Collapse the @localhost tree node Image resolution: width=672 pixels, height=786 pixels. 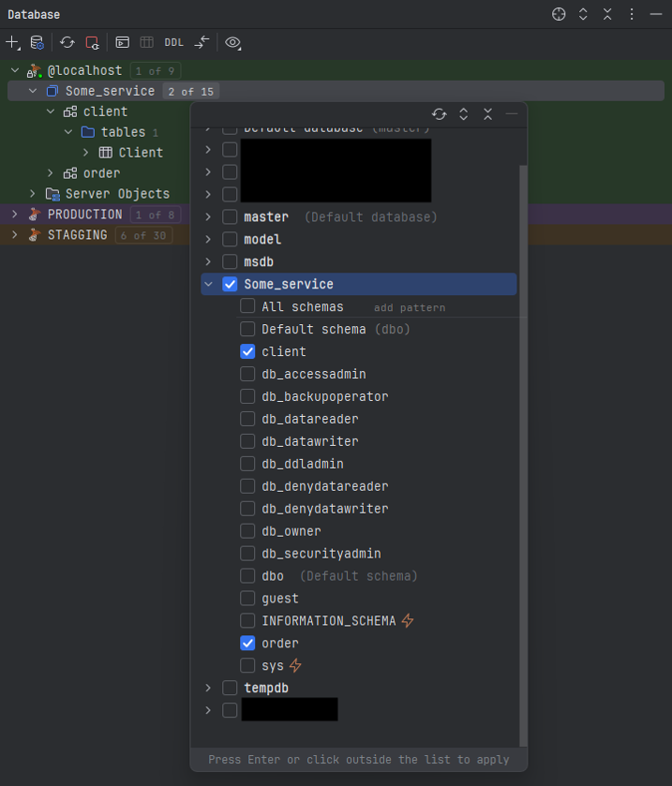click(15, 70)
